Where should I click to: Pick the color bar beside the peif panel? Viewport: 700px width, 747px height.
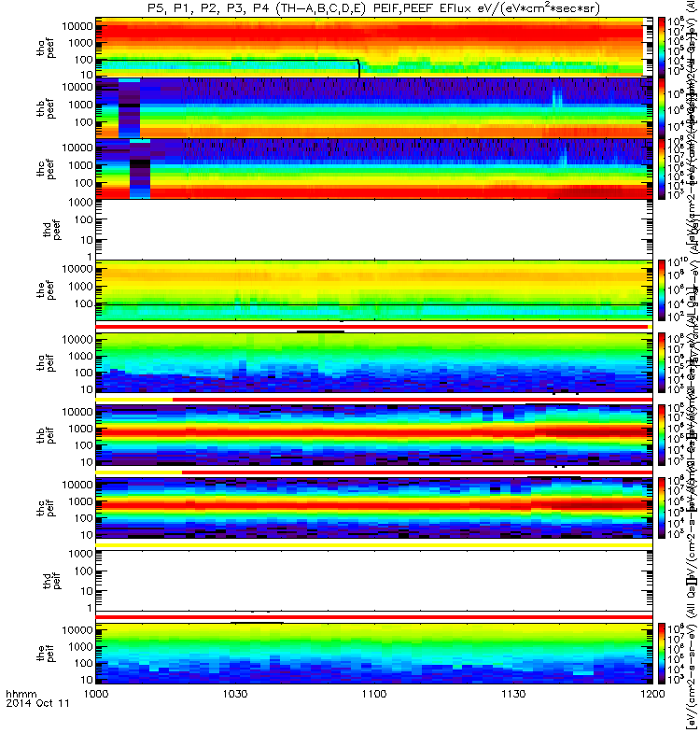(662, 653)
